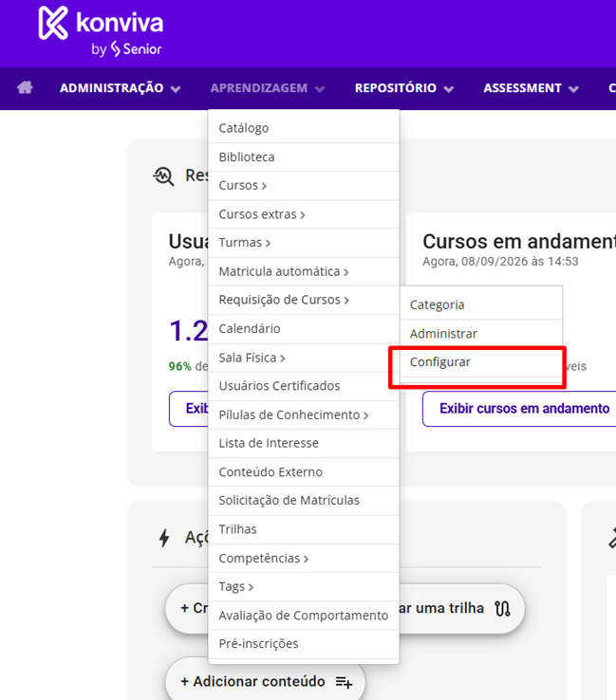
Task: Click the uma trilha action button
Action: (462, 609)
